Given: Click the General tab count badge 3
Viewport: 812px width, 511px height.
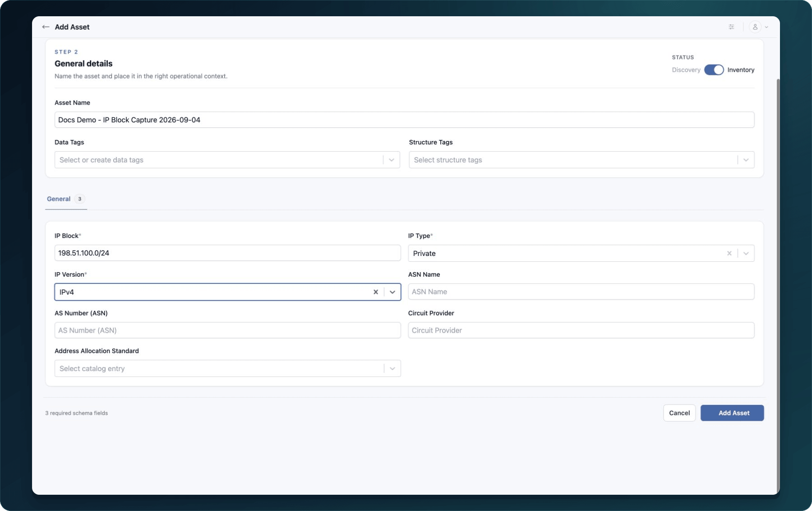Looking at the screenshot, I should click(x=80, y=199).
